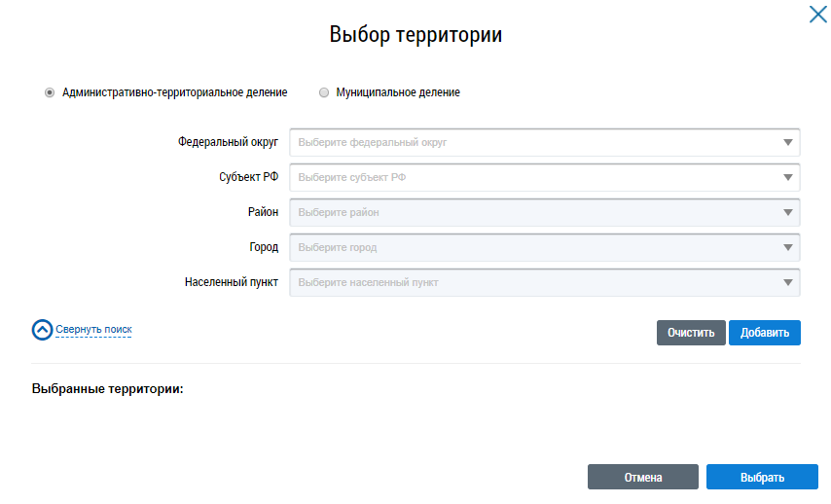
Task: Open the Субъект РФ dropdown arrow
Action: 788,178
